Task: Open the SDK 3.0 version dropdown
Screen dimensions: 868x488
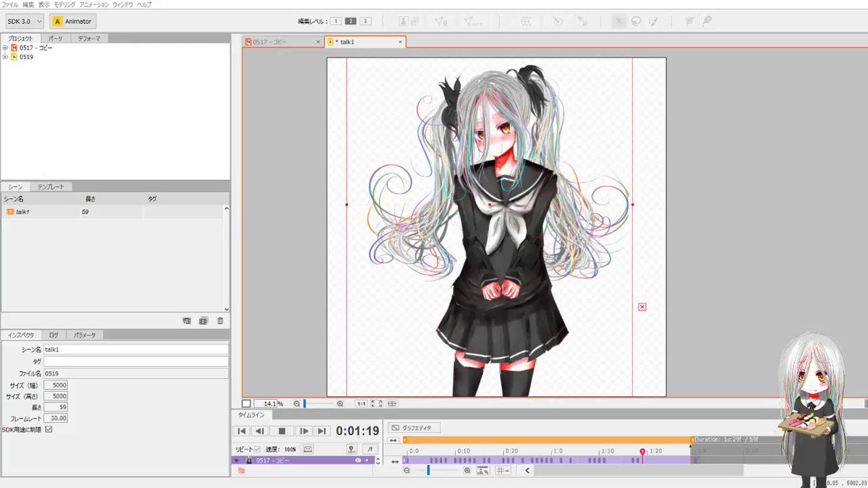Action: pyautogui.click(x=25, y=21)
